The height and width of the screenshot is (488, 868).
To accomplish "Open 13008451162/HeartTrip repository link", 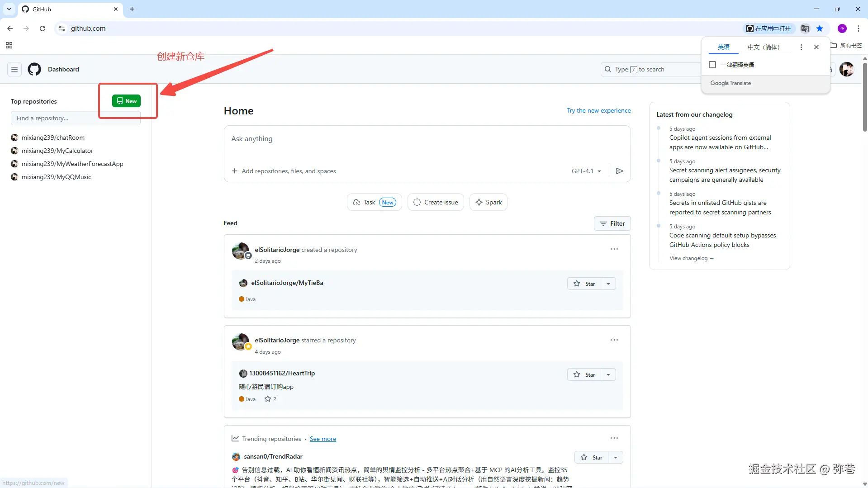I will [282, 373].
